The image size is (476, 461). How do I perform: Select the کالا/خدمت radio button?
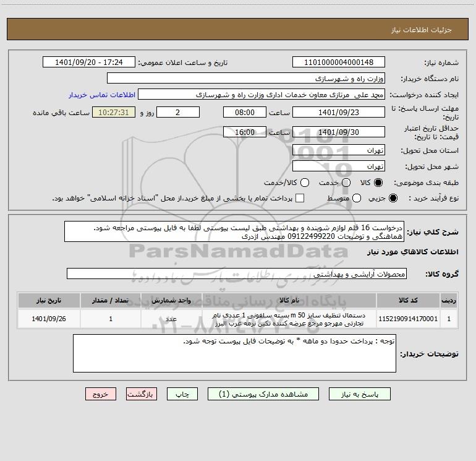coord(305,183)
